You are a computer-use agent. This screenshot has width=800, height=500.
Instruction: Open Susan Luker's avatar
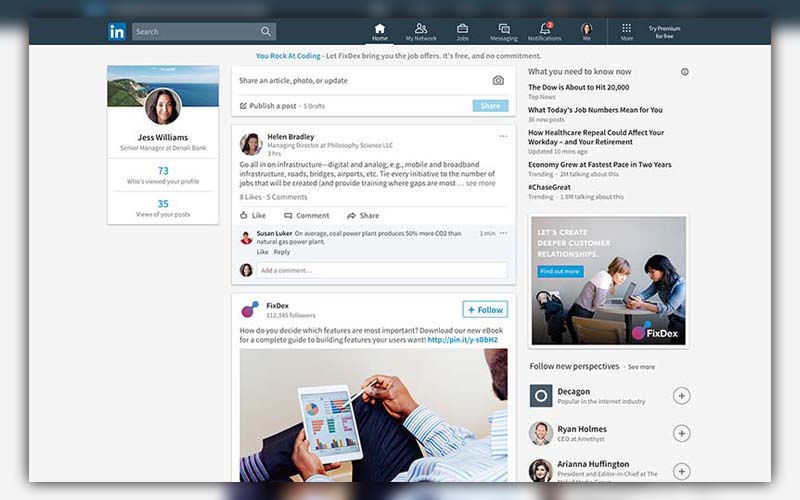coord(246,238)
